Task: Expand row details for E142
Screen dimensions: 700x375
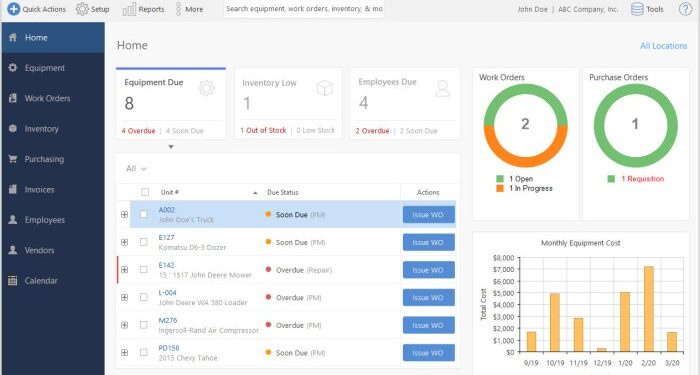Action: [x=125, y=270]
